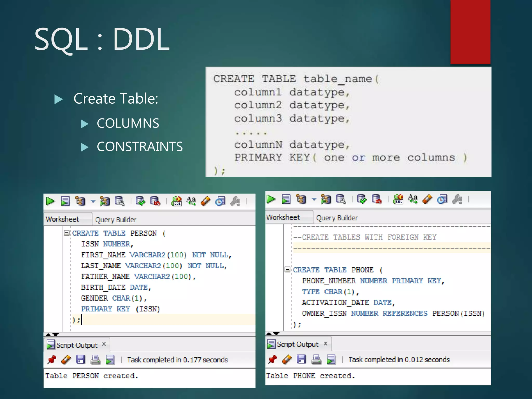
Task: Click Autotrace icon in PHONE worksheet
Action: click(x=326, y=199)
